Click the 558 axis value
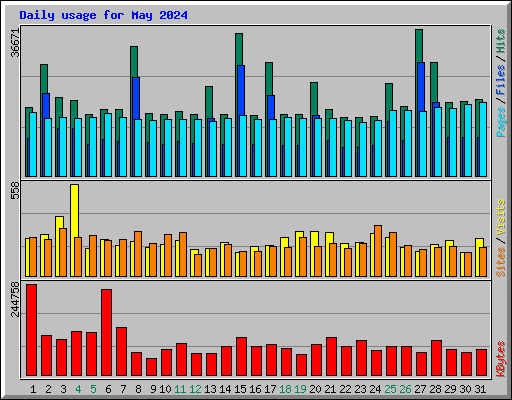Screen dimensions: 512x400 tap(15, 191)
